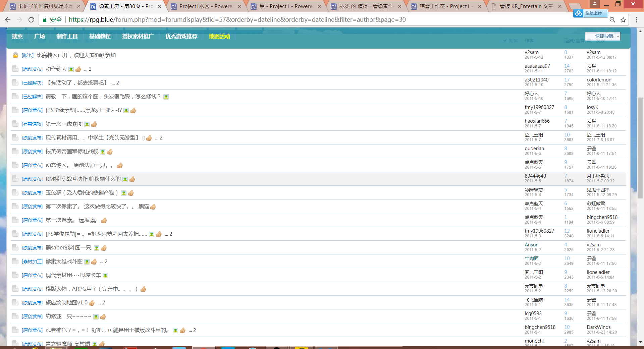Screen dimensions: 644x349
Task: Open the Chrome three-dot menu
Action: tap(636, 20)
